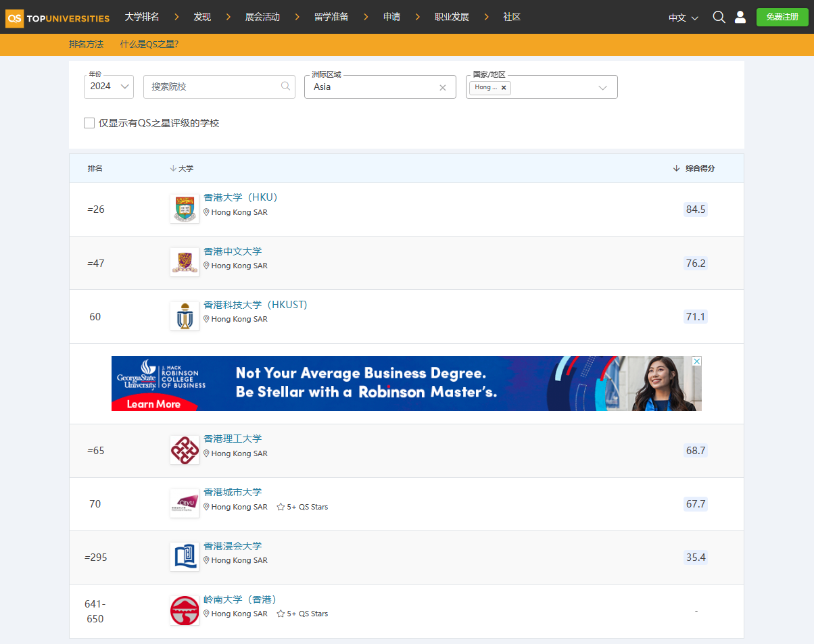The height and width of the screenshot is (644, 814).
Task: Expand the chevron after 发现 menu
Action: (x=229, y=17)
